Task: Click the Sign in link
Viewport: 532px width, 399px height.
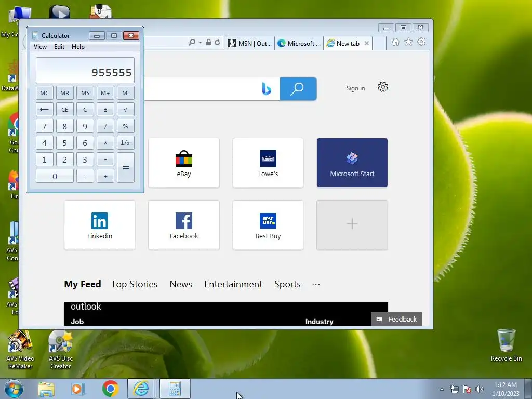Action: coord(355,88)
